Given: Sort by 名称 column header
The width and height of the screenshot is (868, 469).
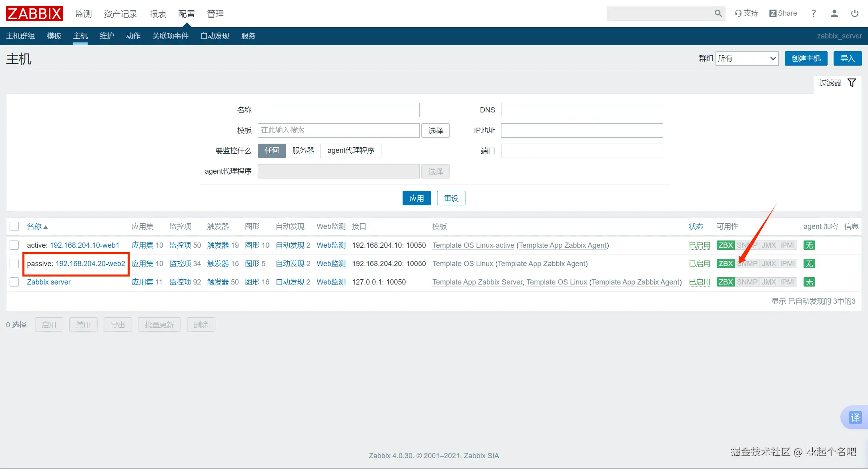Looking at the screenshot, I should 34,226.
